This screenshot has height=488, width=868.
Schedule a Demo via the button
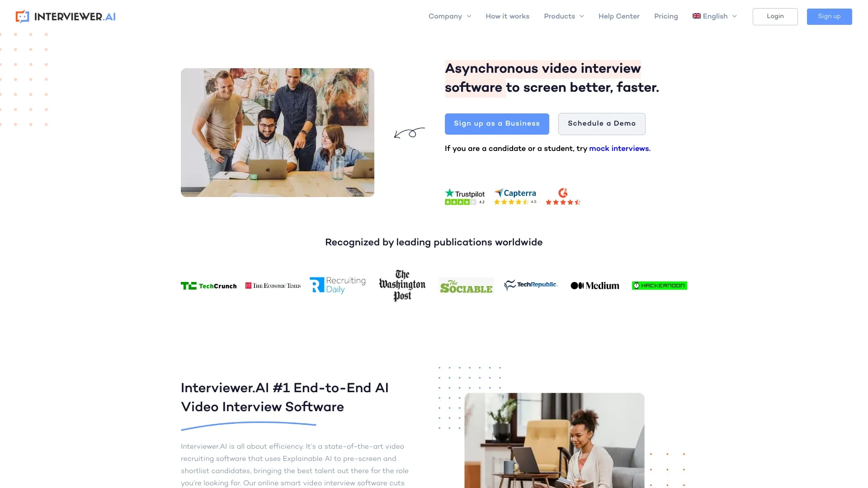tap(602, 123)
